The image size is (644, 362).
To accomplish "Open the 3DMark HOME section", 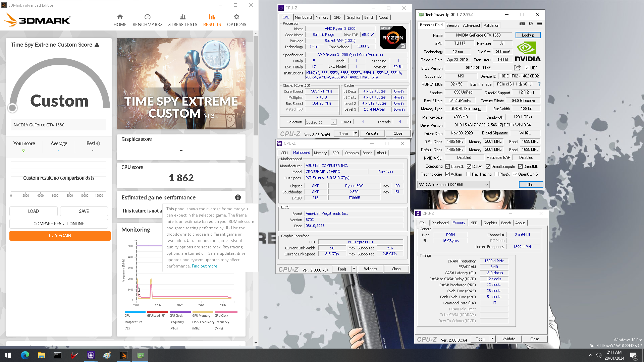I will pyautogui.click(x=120, y=20).
